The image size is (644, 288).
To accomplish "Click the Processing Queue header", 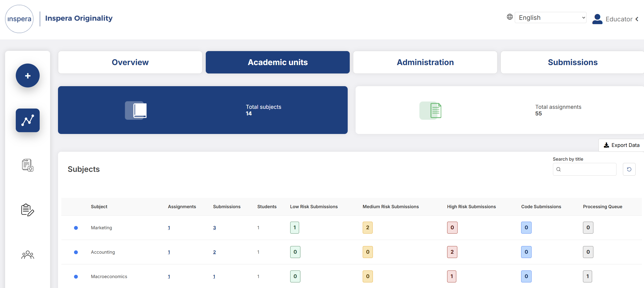I will tap(603, 207).
